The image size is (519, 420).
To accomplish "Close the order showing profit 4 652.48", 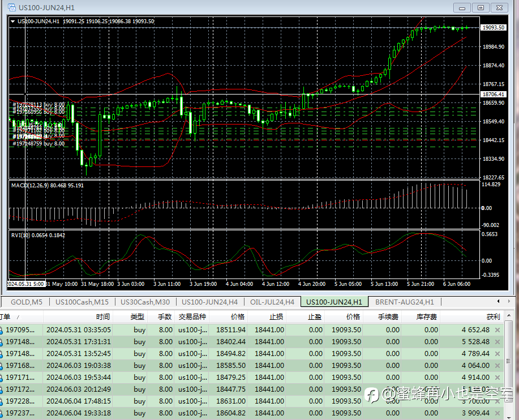I will pos(497,330).
